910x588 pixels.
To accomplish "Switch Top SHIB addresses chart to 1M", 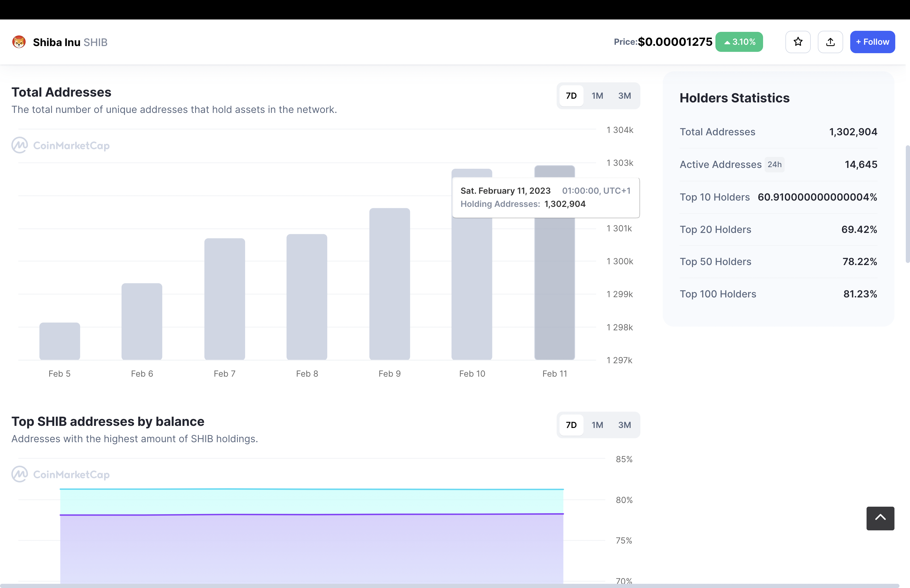I will (597, 425).
